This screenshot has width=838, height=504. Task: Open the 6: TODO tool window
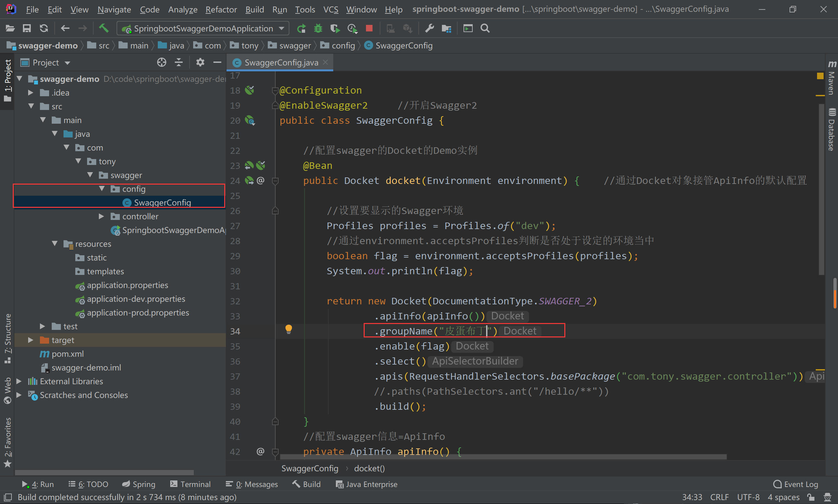pos(88,484)
